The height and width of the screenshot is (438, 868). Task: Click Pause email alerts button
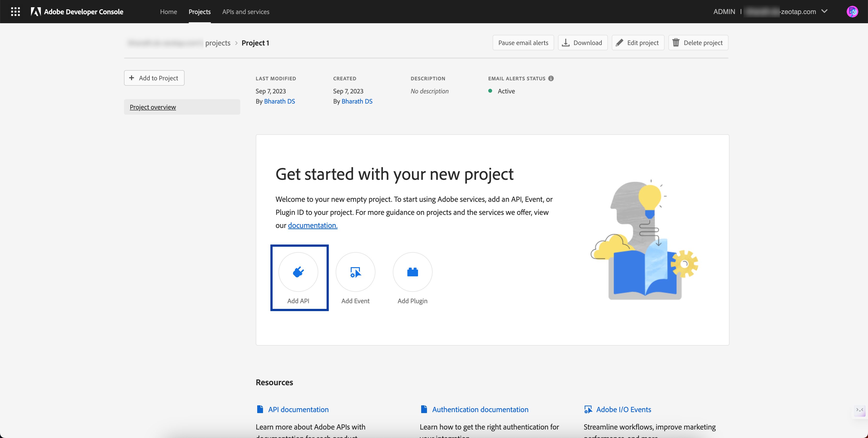pyautogui.click(x=523, y=43)
